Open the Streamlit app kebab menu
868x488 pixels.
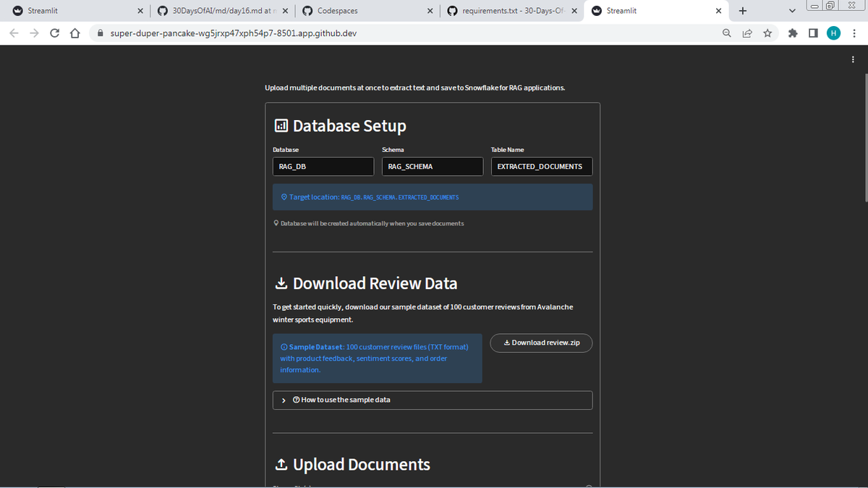point(854,60)
